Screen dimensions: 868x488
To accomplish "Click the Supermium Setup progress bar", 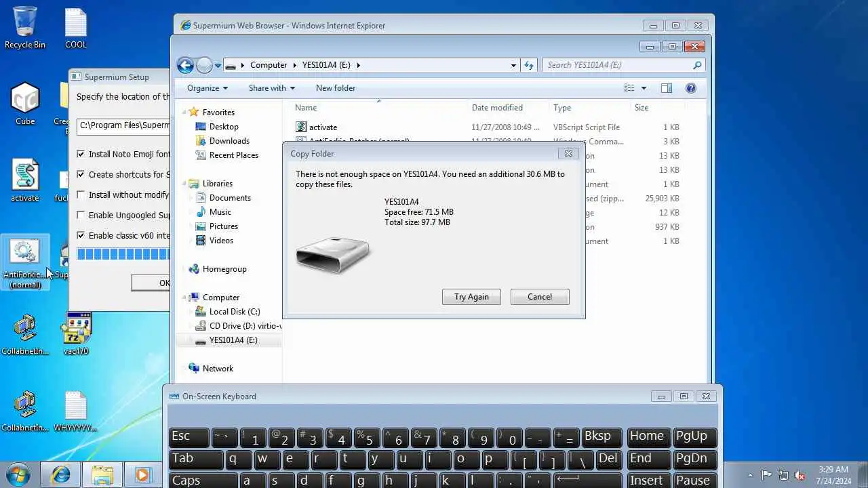I will pyautogui.click(x=123, y=254).
